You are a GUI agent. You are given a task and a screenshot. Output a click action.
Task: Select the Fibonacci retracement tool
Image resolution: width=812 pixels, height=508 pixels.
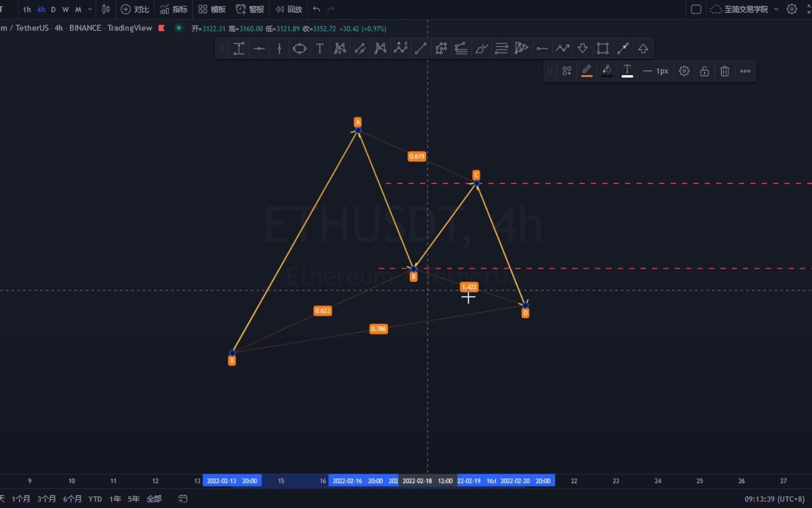[x=461, y=48]
